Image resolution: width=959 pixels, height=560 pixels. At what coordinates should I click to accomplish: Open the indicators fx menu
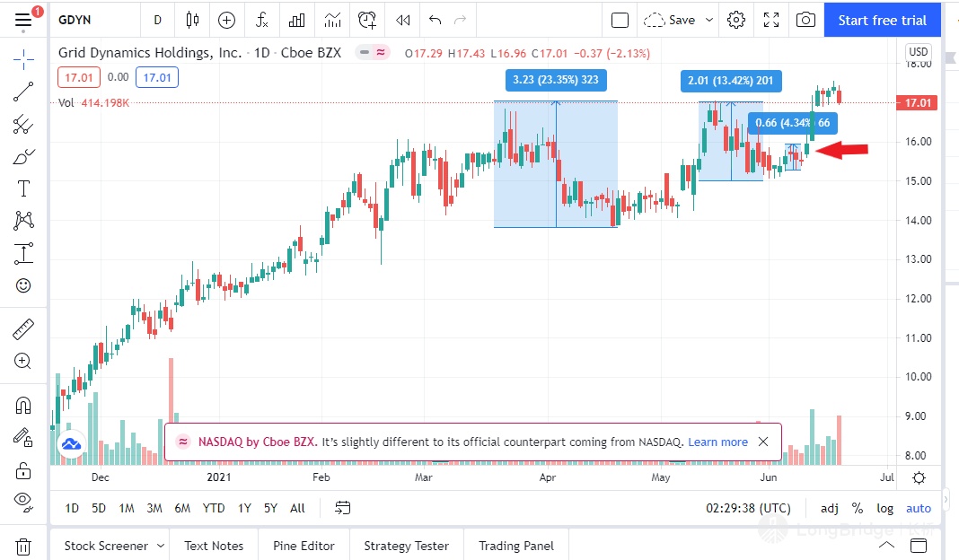click(261, 20)
